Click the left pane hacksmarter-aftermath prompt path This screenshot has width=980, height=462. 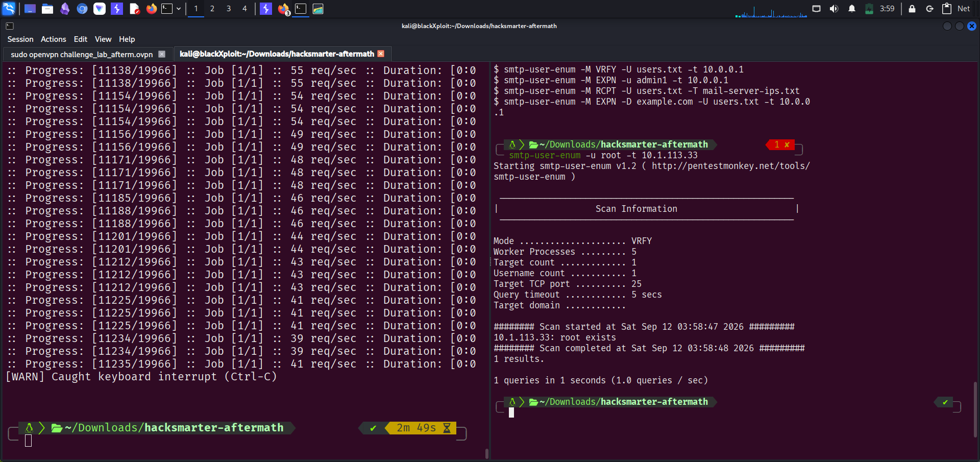click(175, 428)
